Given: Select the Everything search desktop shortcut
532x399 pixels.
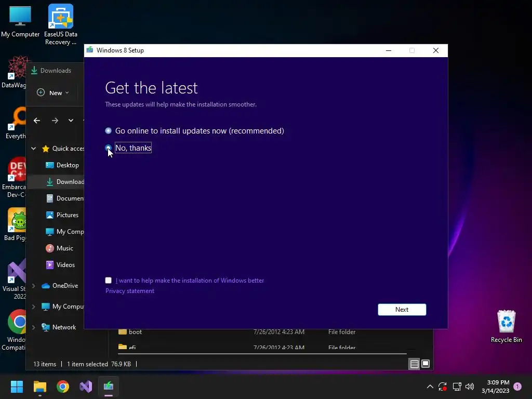Looking at the screenshot, I should (x=15, y=123).
